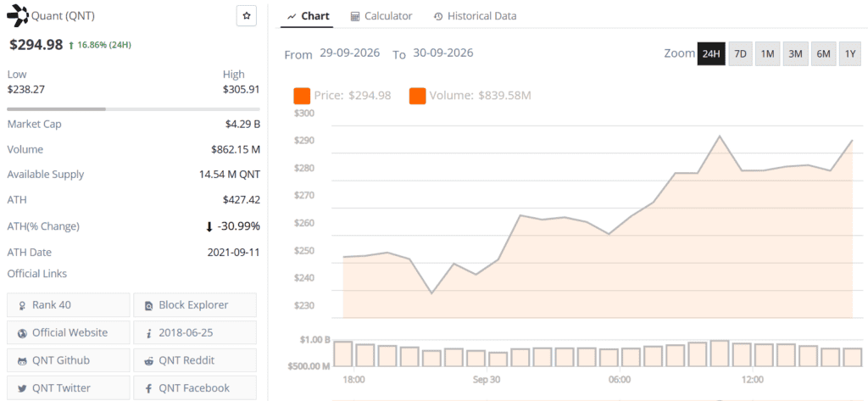Click the Block Explorer search-document icon
Screen dimensions: 868x401
pyautogui.click(x=149, y=306)
